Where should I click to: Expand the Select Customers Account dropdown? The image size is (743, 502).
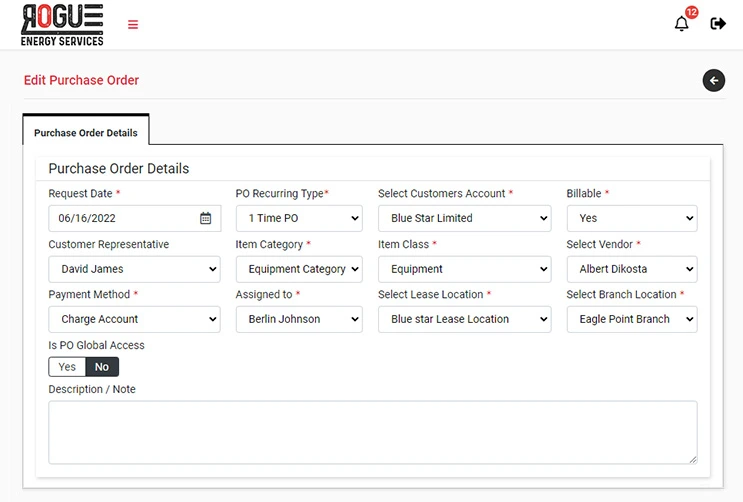464,218
